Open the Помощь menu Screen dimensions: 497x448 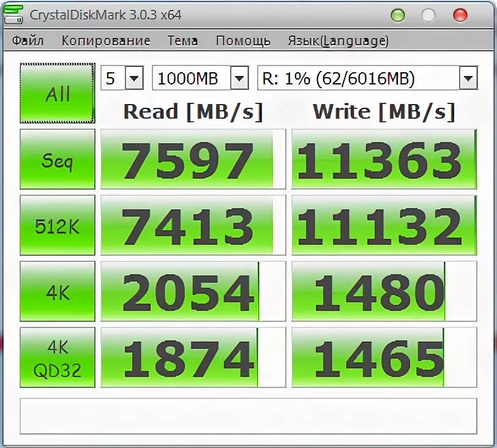pos(243,41)
